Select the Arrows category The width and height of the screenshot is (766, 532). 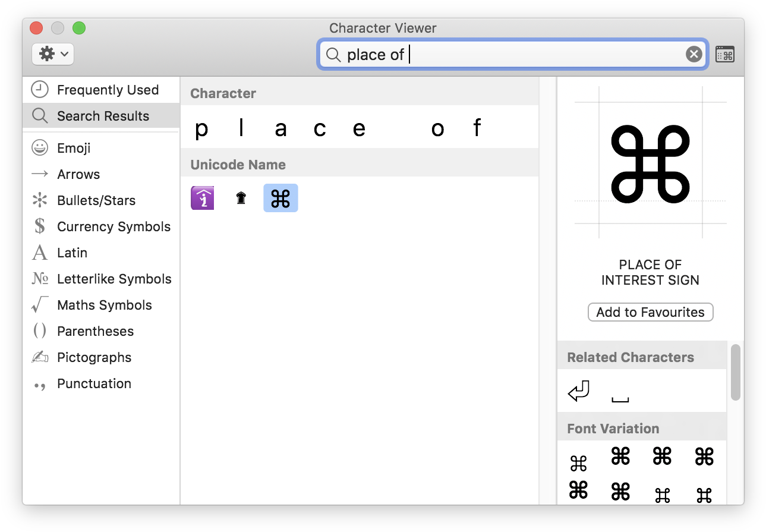[78, 174]
